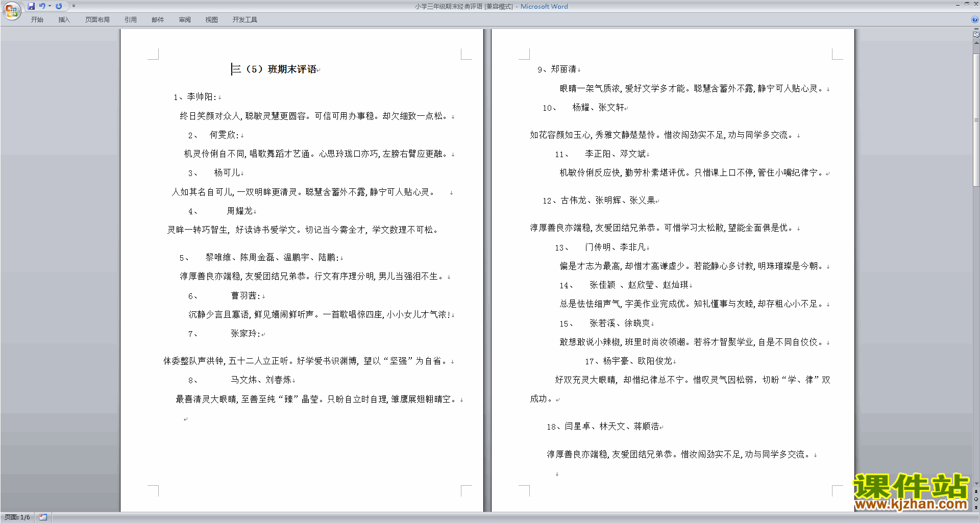Click the sentence starting 机敏伶俐反应快
This screenshot has height=523, width=980.
[693, 173]
